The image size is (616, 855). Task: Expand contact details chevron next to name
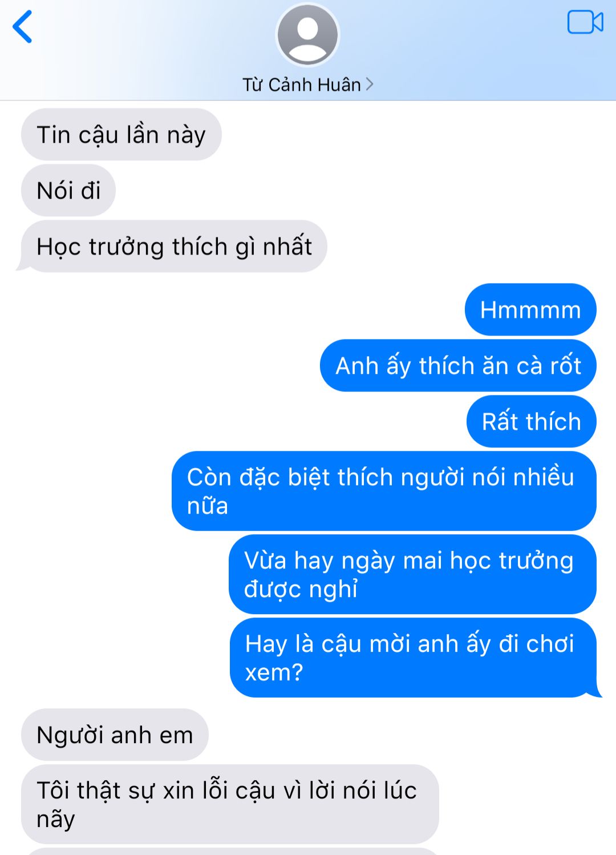370,84
